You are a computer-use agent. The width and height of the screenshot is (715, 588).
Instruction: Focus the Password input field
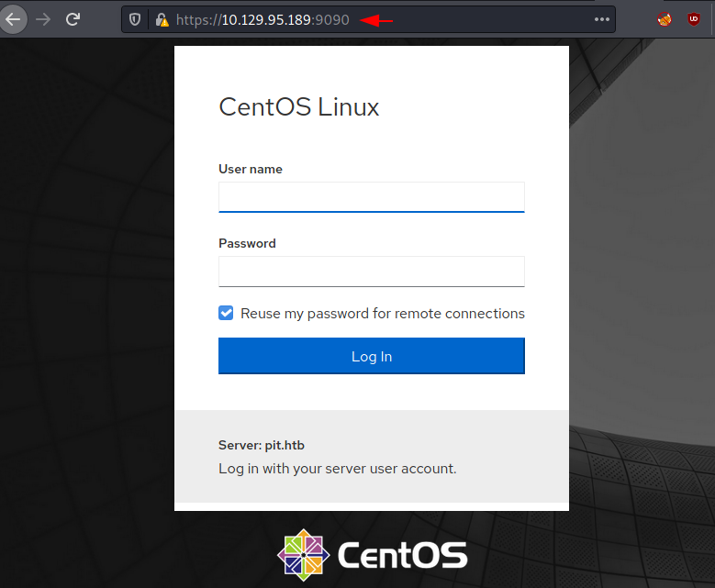372,272
